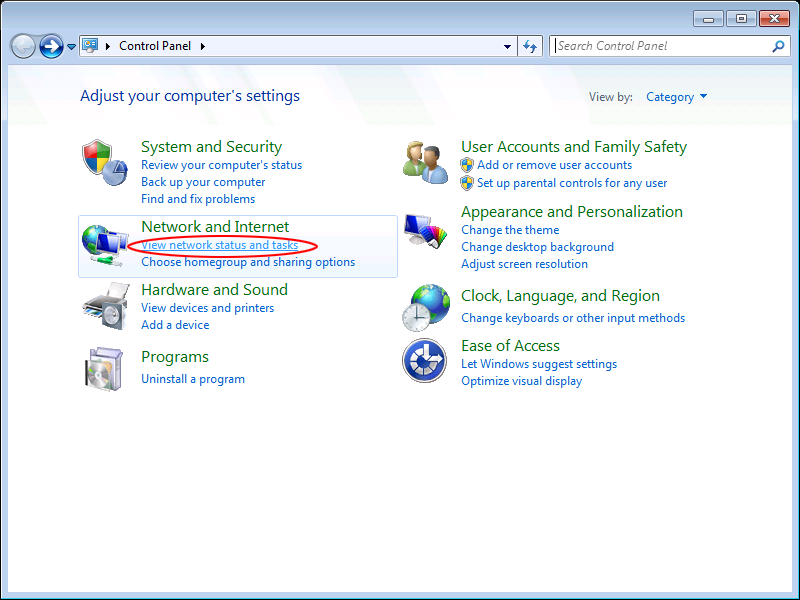The image size is (800, 600).
Task: Open View network status and tasks
Action: [219, 245]
